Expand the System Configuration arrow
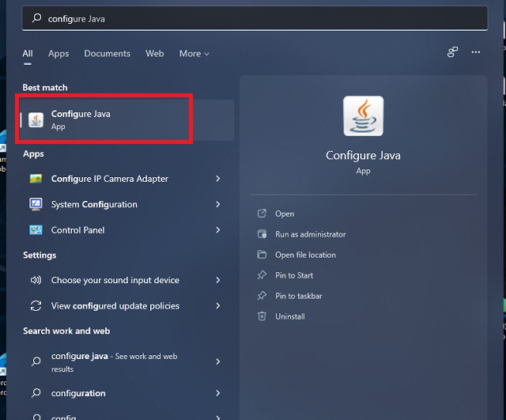Viewport: 506px width, 420px height. point(217,204)
